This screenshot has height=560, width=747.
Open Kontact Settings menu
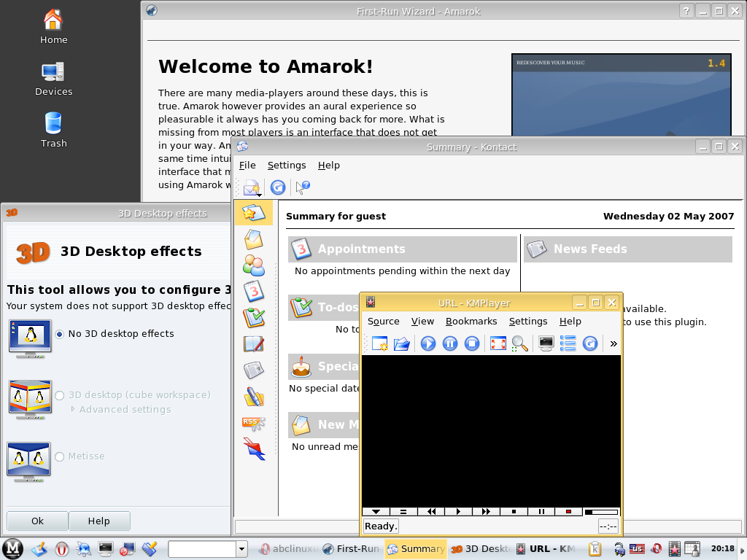point(286,166)
